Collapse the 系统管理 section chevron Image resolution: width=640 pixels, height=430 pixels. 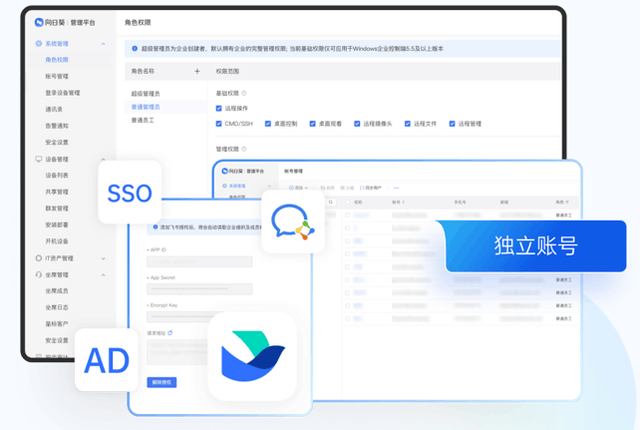[103, 44]
